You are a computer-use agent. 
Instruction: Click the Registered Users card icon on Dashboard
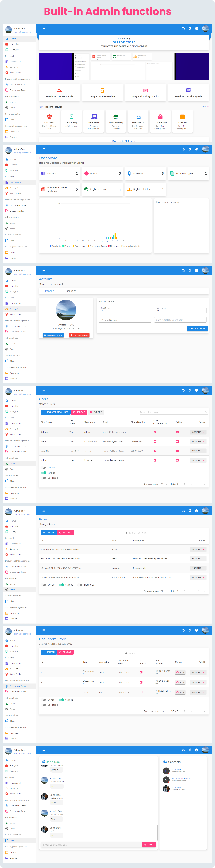86,189
